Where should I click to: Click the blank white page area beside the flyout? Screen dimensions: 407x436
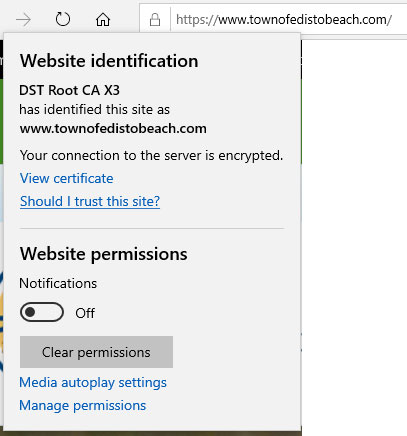(x=354, y=233)
